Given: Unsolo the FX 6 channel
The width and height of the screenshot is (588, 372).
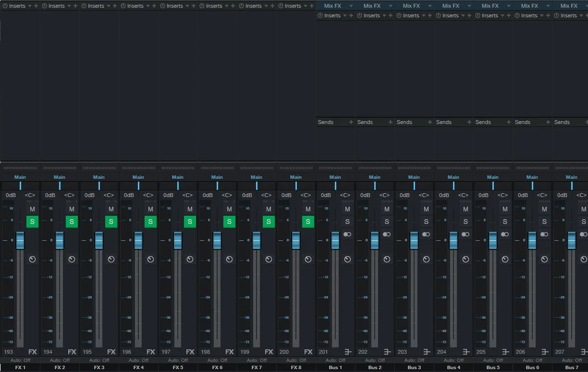Looking at the screenshot, I should pos(229,222).
